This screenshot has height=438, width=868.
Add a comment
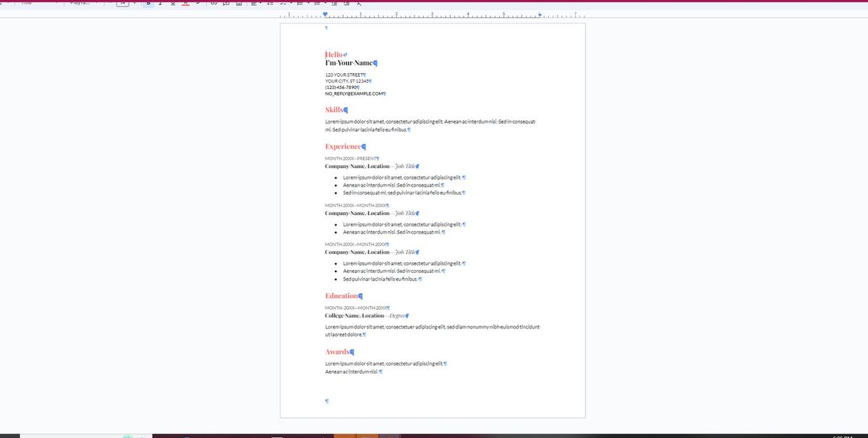(226, 3)
